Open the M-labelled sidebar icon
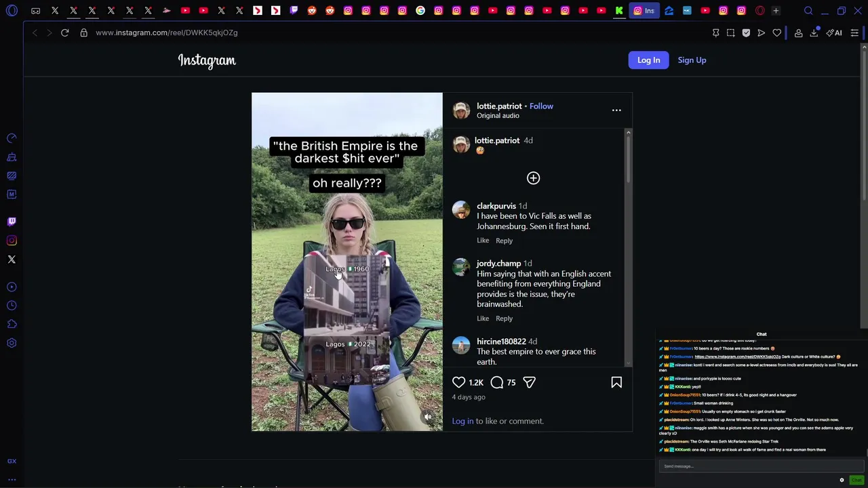The image size is (868, 488). 12,195
